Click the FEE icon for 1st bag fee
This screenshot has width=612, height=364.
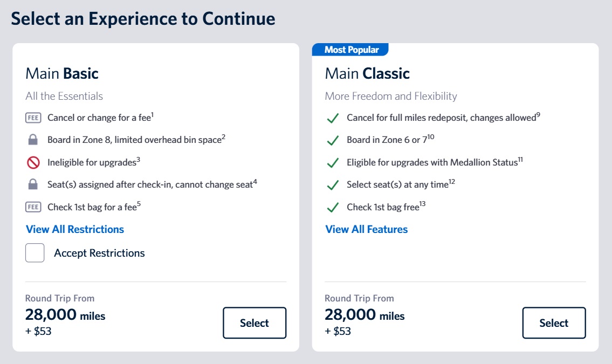(33, 207)
